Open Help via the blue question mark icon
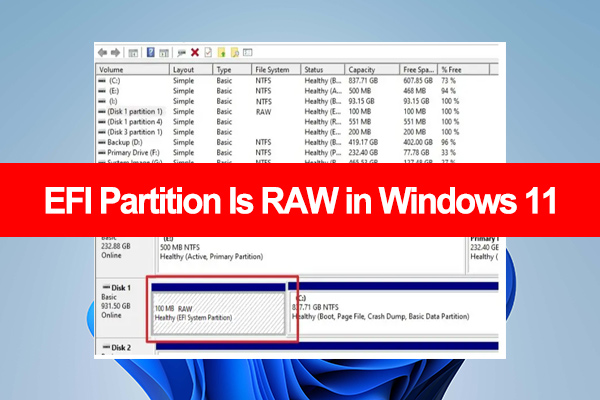Viewport: 600px width, 400px height. point(151,52)
